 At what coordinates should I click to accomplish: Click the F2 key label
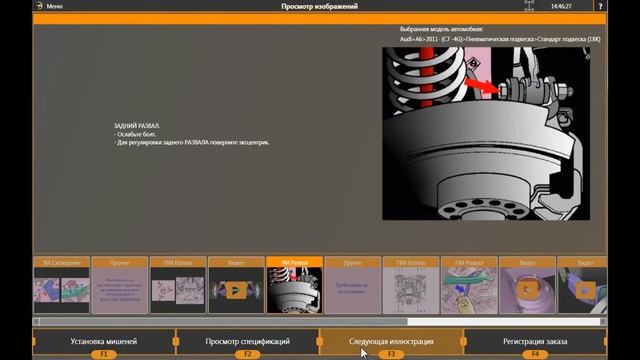[247, 355]
